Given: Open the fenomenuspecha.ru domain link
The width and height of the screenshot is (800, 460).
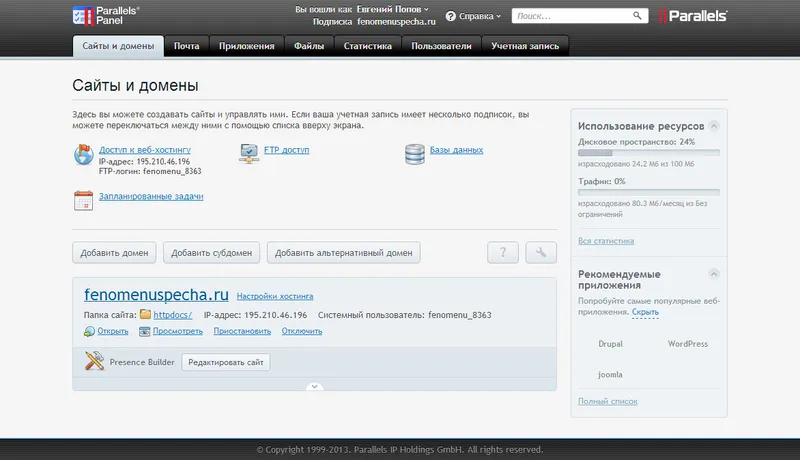Looking at the screenshot, I should tap(156, 295).
